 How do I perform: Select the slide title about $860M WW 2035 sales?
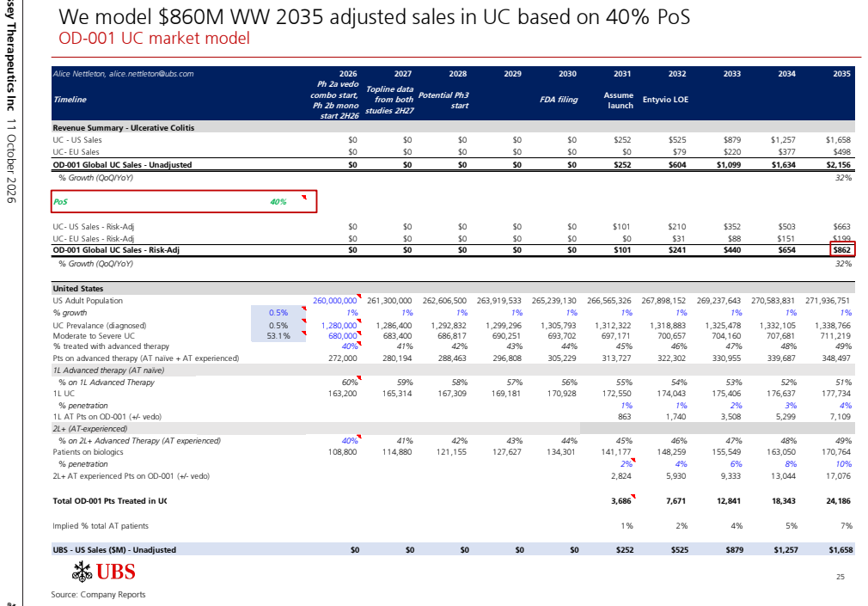tap(374, 16)
